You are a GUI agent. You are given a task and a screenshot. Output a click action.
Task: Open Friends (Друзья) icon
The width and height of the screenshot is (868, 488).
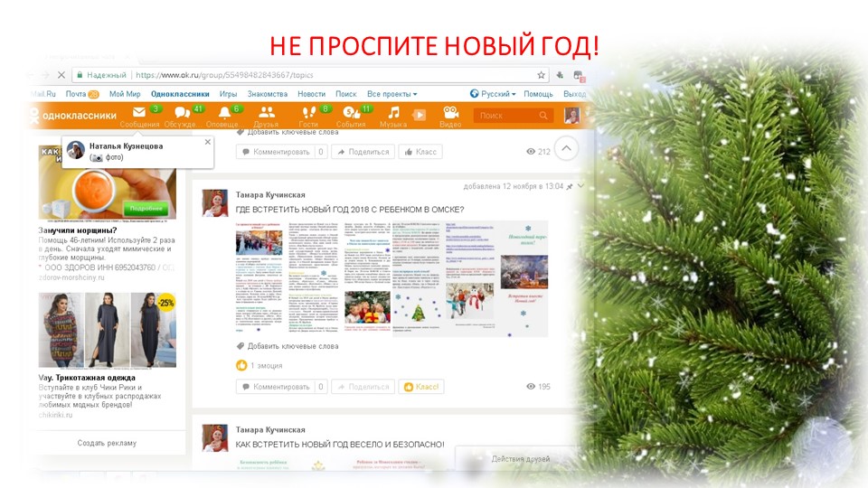coord(267,112)
